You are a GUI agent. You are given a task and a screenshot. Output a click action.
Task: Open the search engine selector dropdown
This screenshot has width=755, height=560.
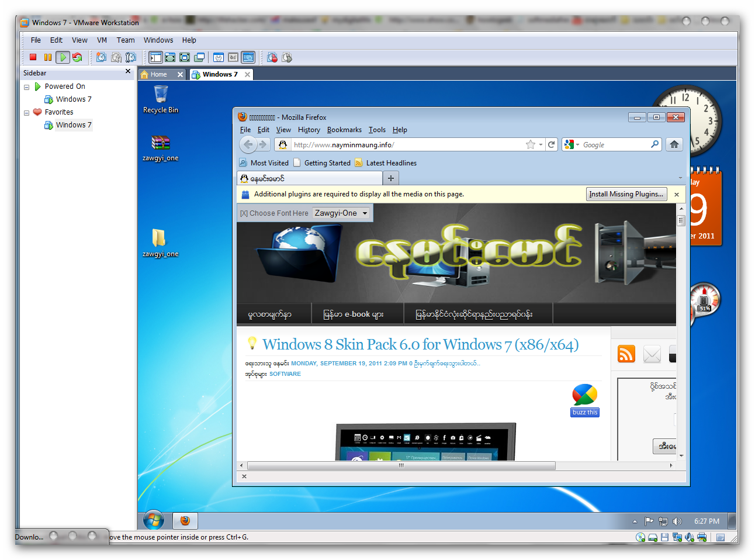(572, 144)
